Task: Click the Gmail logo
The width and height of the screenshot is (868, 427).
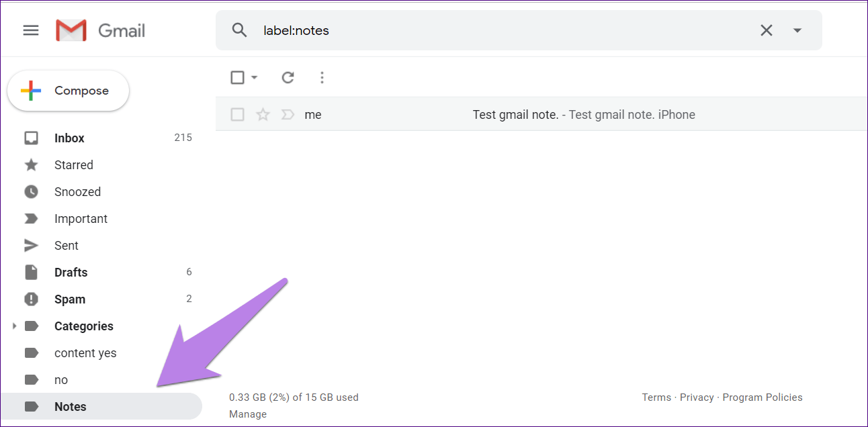Action: (101, 30)
